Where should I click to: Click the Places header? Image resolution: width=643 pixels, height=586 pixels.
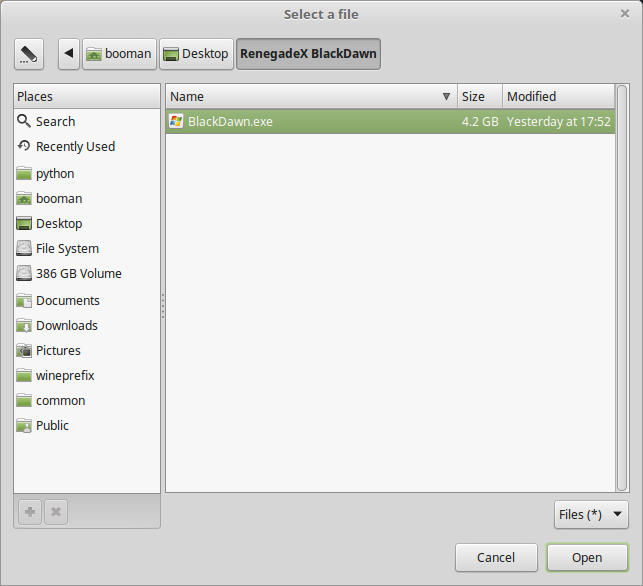[x=87, y=96]
